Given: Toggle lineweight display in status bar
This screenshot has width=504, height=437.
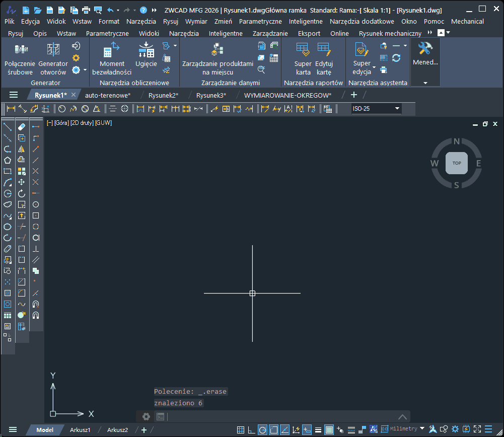Looking at the screenshot, I should pos(318,429).
